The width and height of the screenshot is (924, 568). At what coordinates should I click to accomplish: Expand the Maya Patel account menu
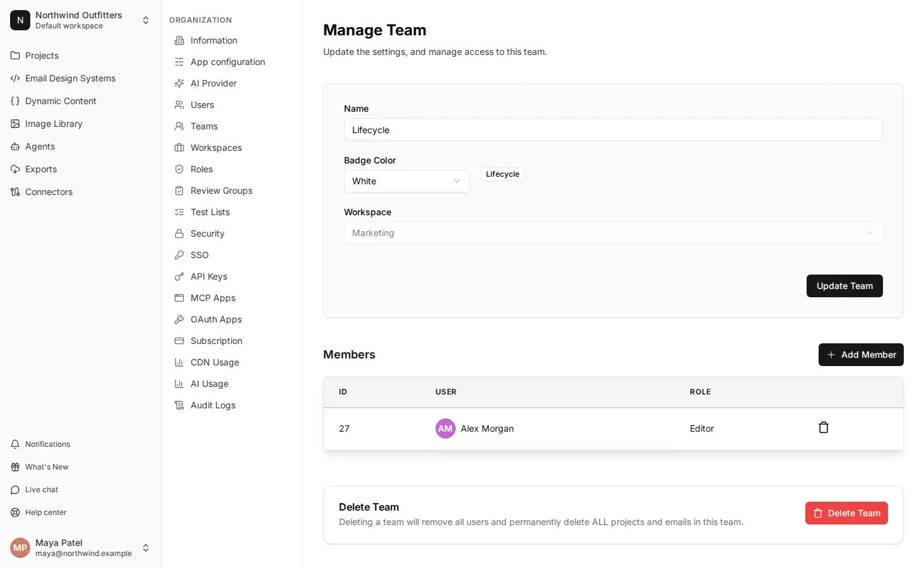tap(146, 548)
